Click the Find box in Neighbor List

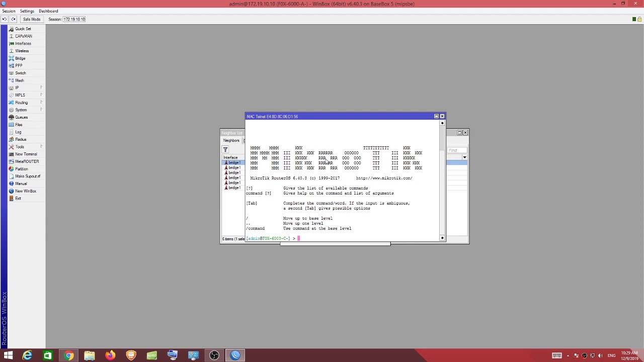457,150
